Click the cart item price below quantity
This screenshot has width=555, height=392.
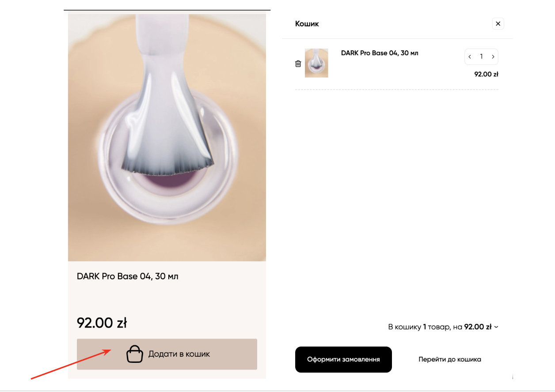tap(486, 74)
